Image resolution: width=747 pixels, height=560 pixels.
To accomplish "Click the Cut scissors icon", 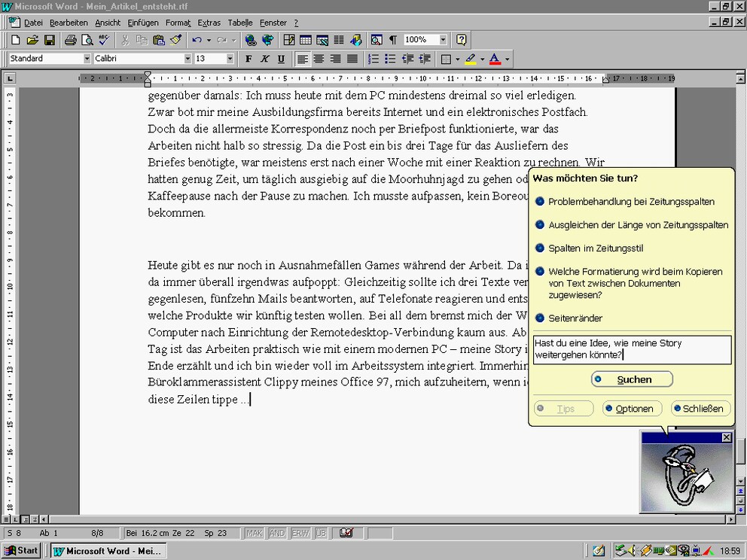I will [125, 40].
